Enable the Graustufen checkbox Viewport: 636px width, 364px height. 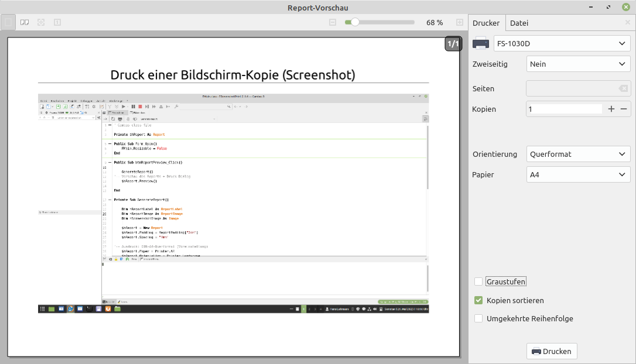point(479,281)
